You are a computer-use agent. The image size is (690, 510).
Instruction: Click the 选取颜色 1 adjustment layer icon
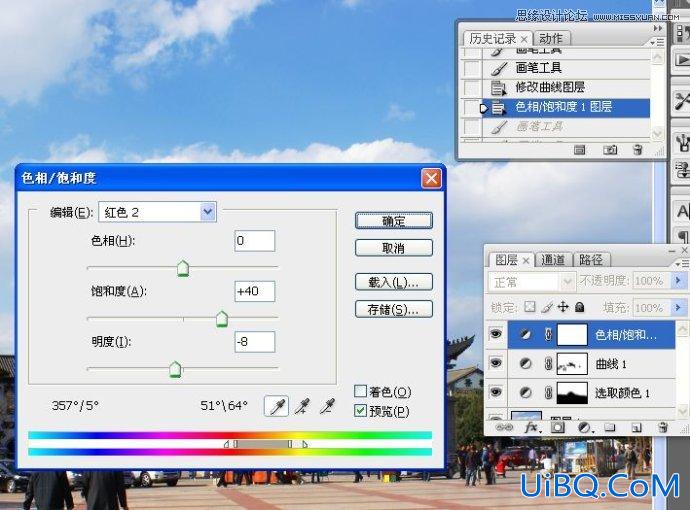pyautogui.click(x=525, y=393)
